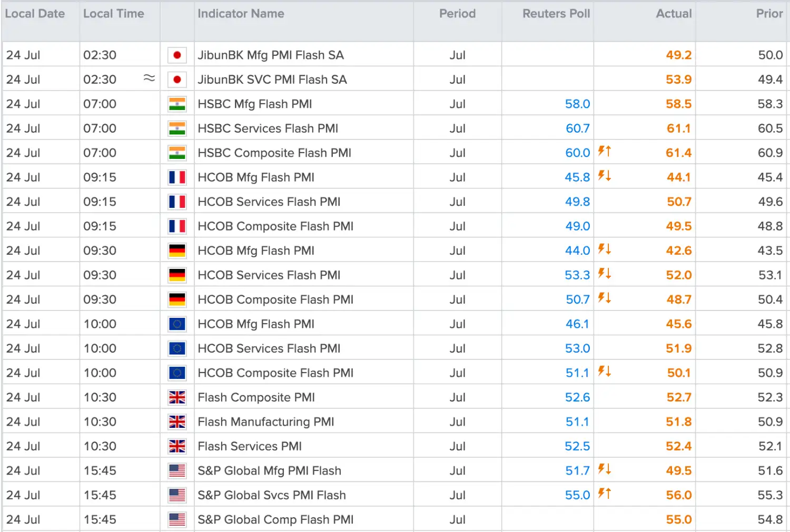This screenshot has height=532, width=790.
Task: Click India flag beside HSBC Services Flash PMI
Action: point(177,128)
